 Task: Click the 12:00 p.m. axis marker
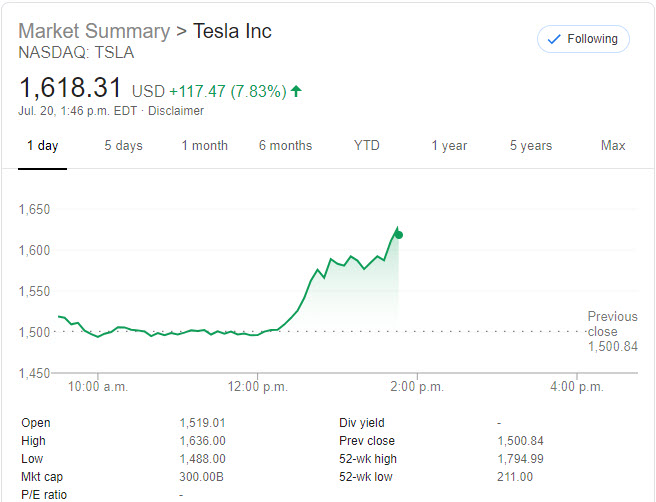259,386
